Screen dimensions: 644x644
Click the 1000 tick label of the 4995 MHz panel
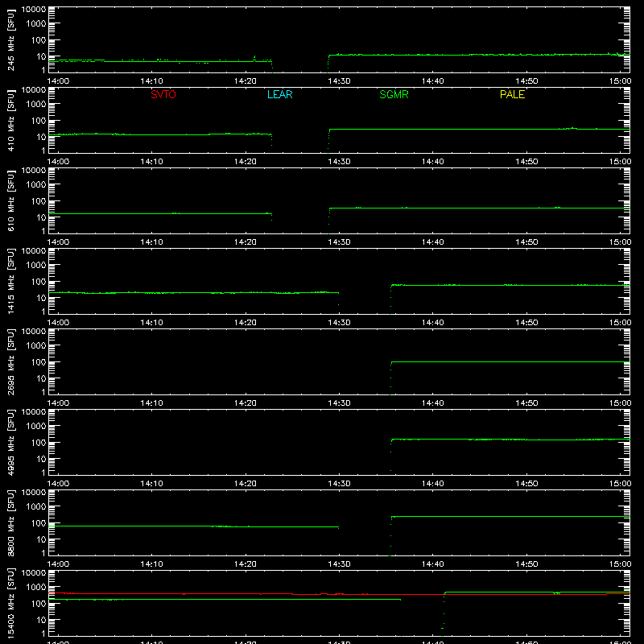click(x=36, y=427)
